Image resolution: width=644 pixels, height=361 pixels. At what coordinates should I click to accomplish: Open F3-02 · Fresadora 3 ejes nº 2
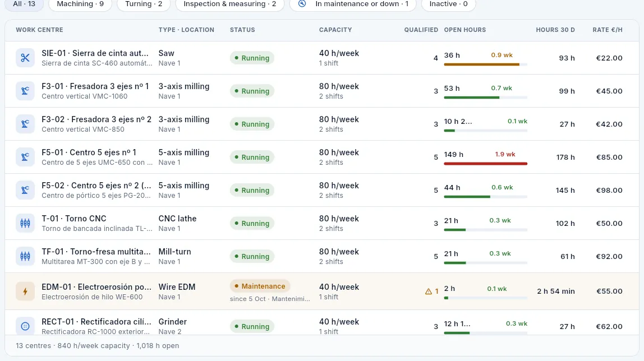(322, 124)
